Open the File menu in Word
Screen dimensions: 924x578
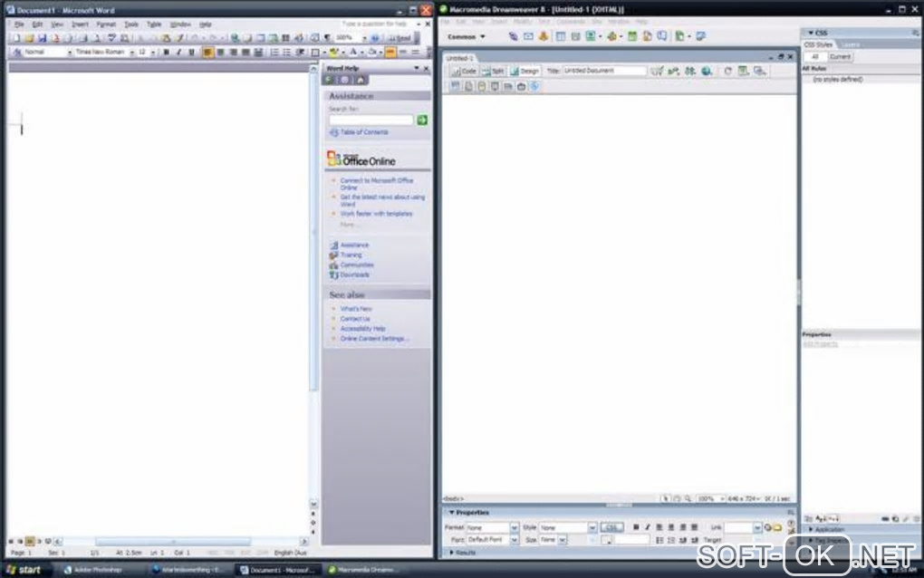[19, 24]
